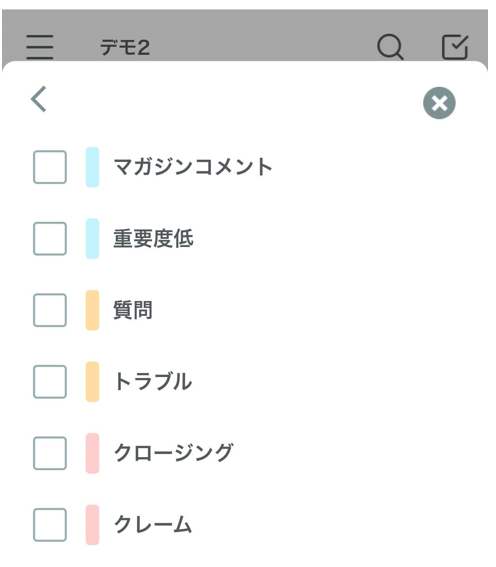Tick the トラブル checkbox
Screen dimensions: 496x567
click(x=50, y=382)
